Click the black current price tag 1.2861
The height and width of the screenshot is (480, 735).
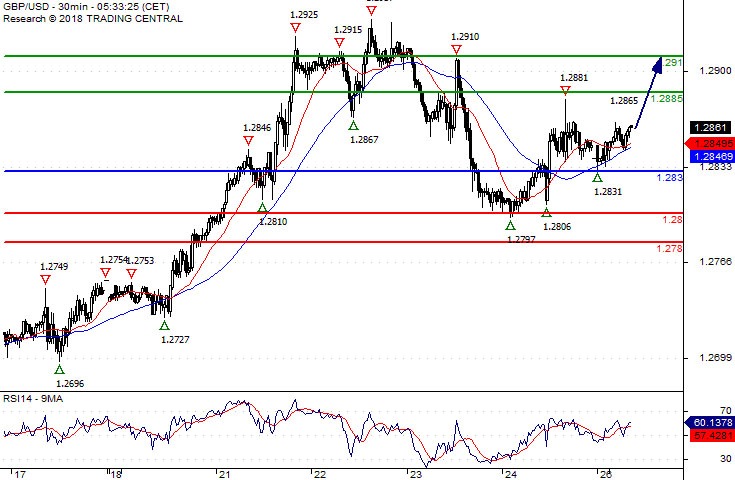[x=710, y=128]
